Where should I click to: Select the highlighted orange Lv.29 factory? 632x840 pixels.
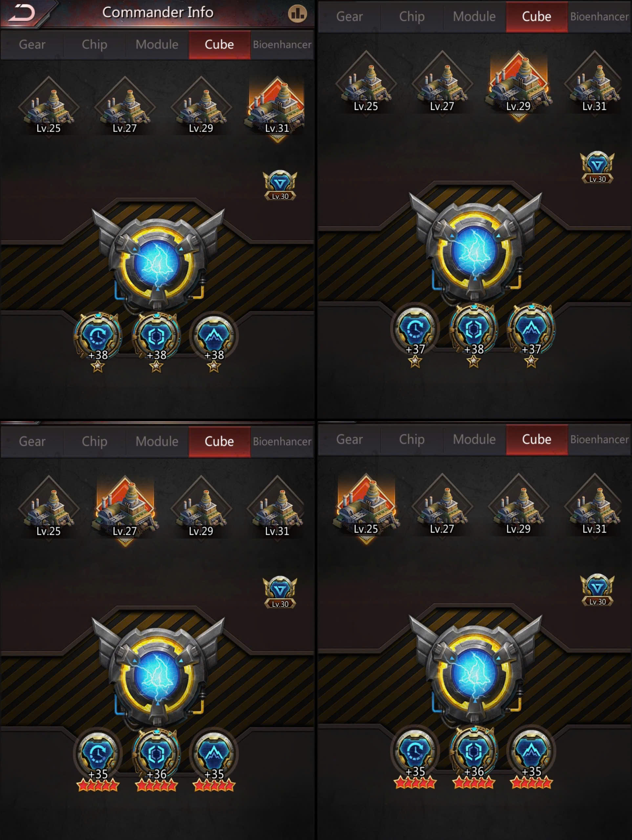(518, 87)
